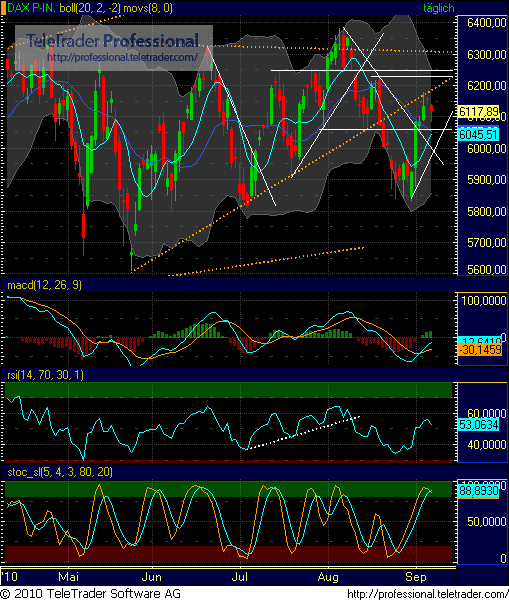The width and height of the screenshot is (509, 603).
Task: Click the orange marker beside DAX P-IN. title
Action: coord(3,8)
